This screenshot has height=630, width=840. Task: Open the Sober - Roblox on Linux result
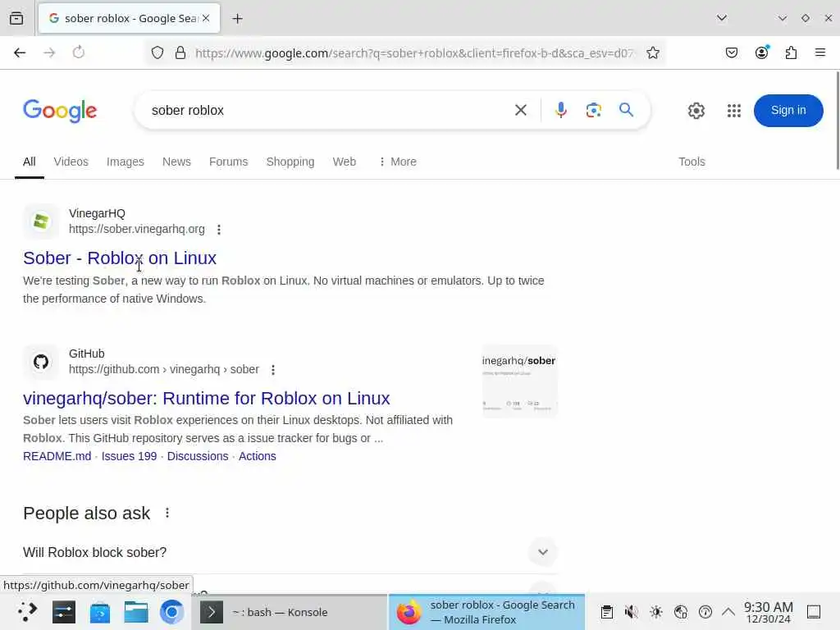click(120, 258)
